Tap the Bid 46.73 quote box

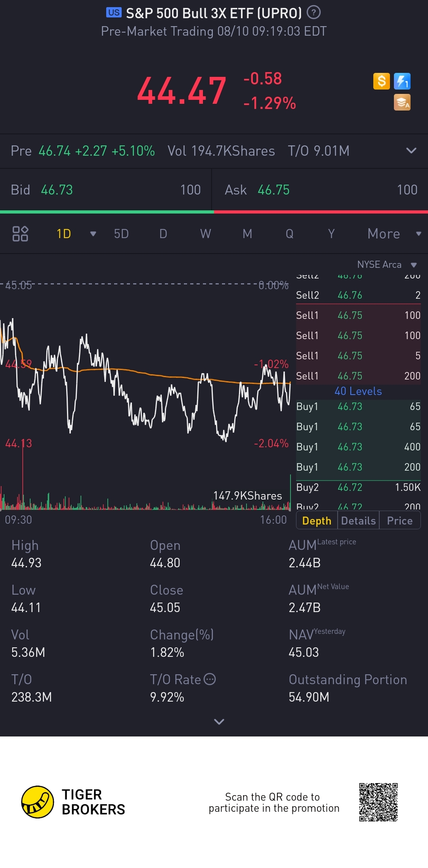(x=106, y=190)
